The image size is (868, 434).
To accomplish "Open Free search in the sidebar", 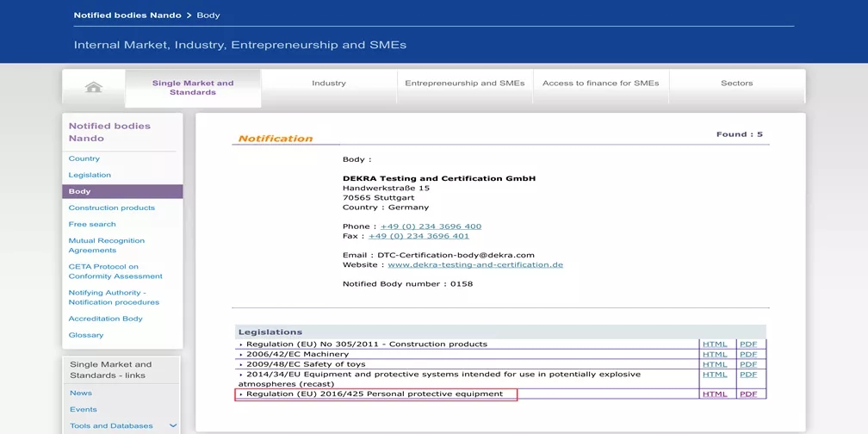I will coord(92,224).
